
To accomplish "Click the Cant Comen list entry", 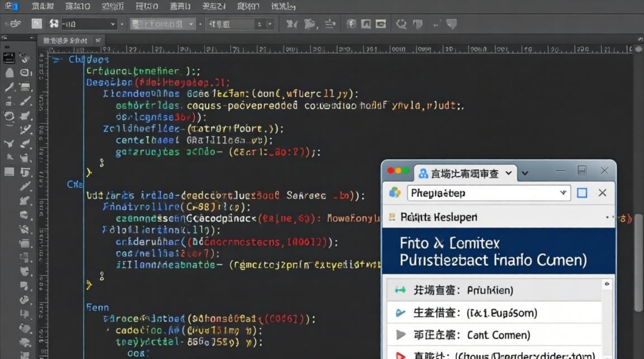I will tap(498, 335).
